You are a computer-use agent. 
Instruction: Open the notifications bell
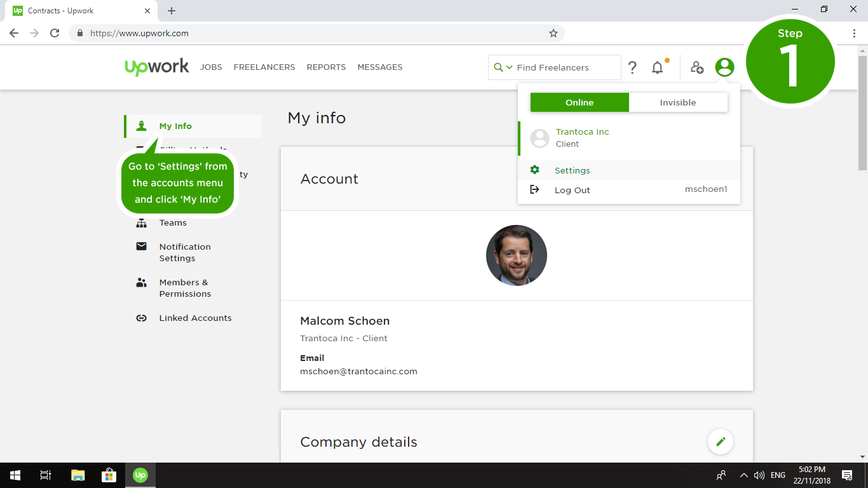[658, 67]
